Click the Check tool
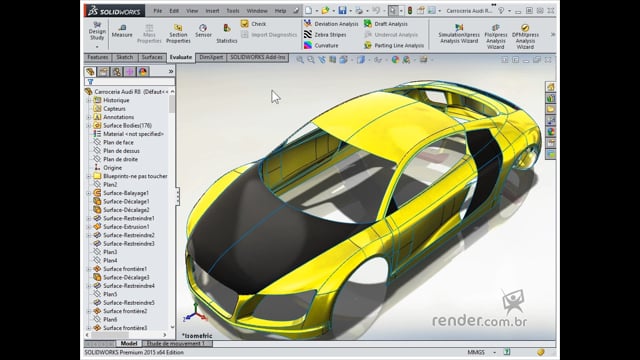The image size is (640, 360). click(x=253, y=24)
